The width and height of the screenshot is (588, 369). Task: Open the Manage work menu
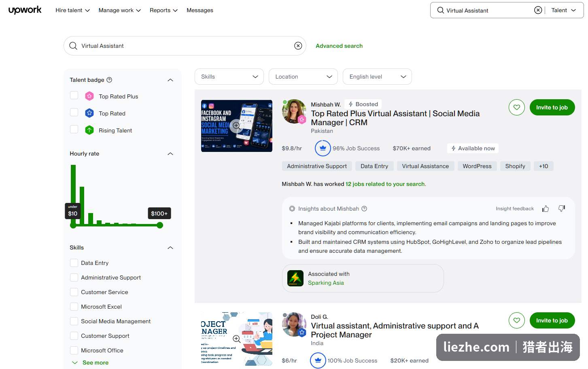tap(120, 10)
